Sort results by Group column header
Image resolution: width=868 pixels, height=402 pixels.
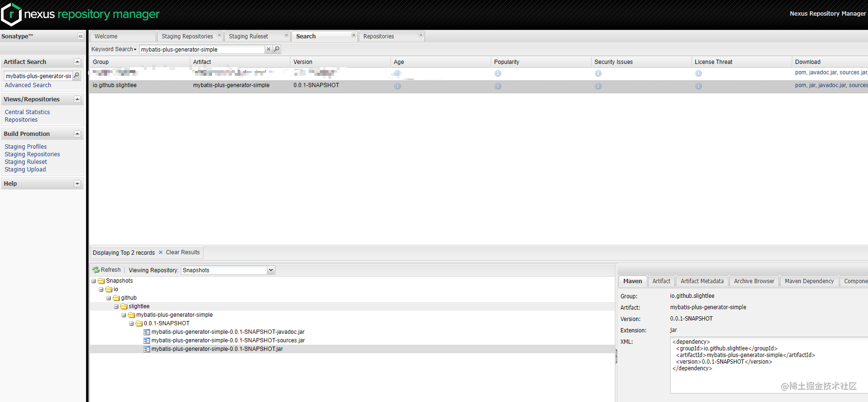click(x=140, y=62)
